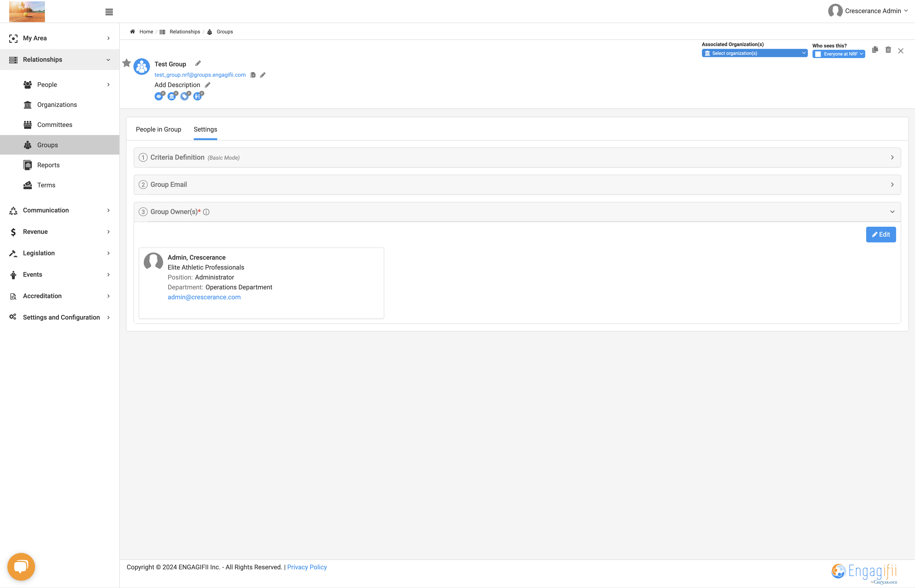Click the Relationships breadcrumb
This screenshot has height=588, width=915.
tap(185, 32)
